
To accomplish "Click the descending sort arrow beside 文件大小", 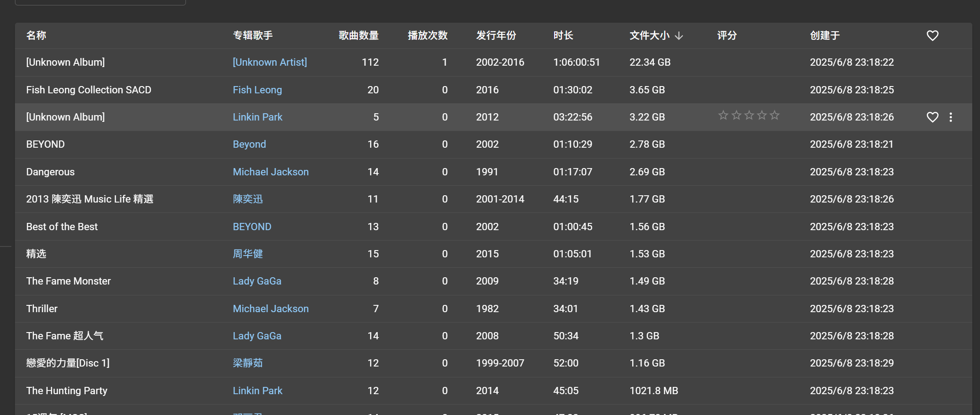I will (679, 35).
